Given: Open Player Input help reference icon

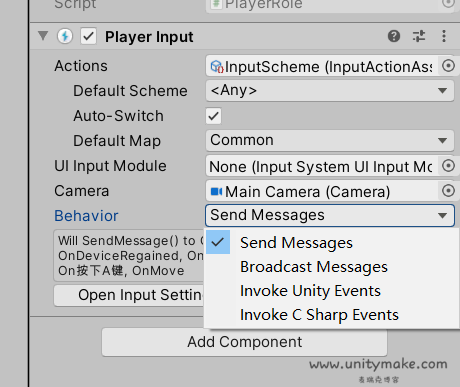Looking at the screenshot, I should click(394, 36).
